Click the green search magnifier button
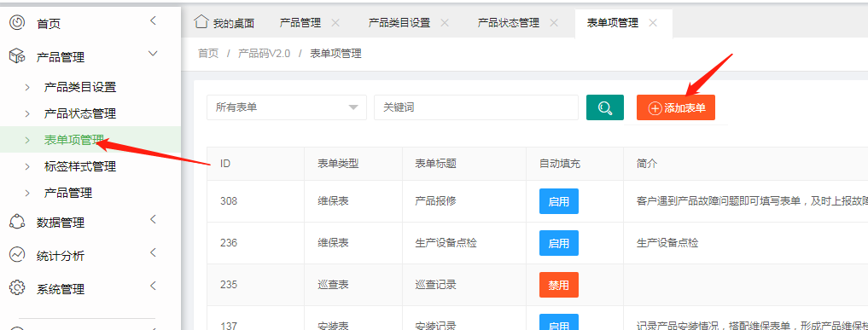868x330 pixels. 605,107
